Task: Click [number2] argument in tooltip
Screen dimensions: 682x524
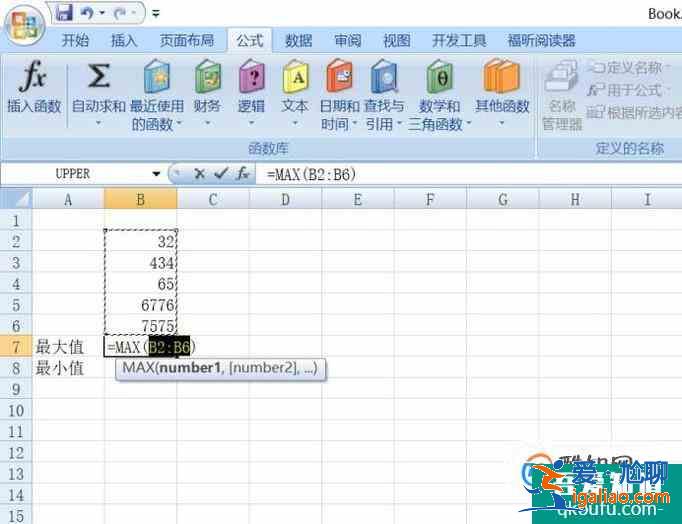Action: [x=264, y=368]
